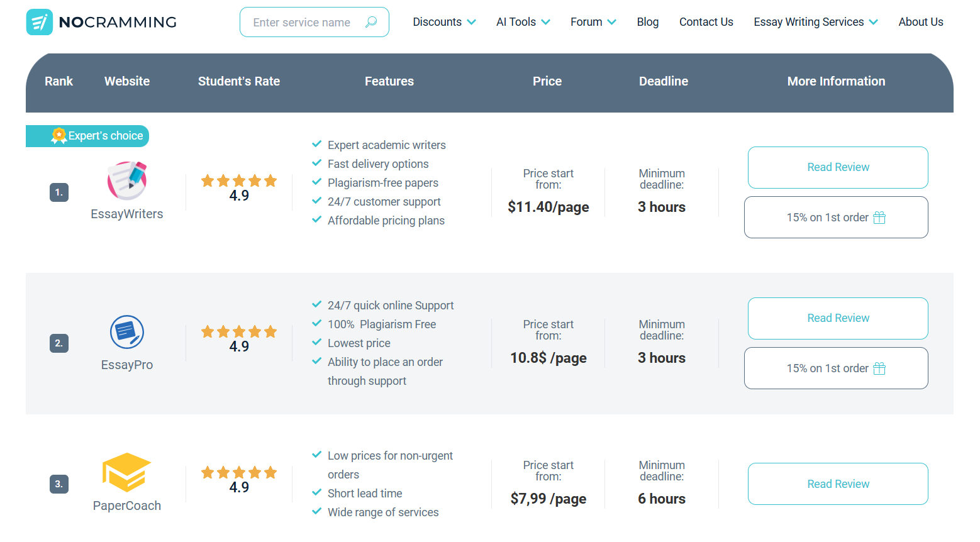Expand the Discounts dropdown menu
The height and width of the screenshot is (542, 980).
(x=444, y=22)
